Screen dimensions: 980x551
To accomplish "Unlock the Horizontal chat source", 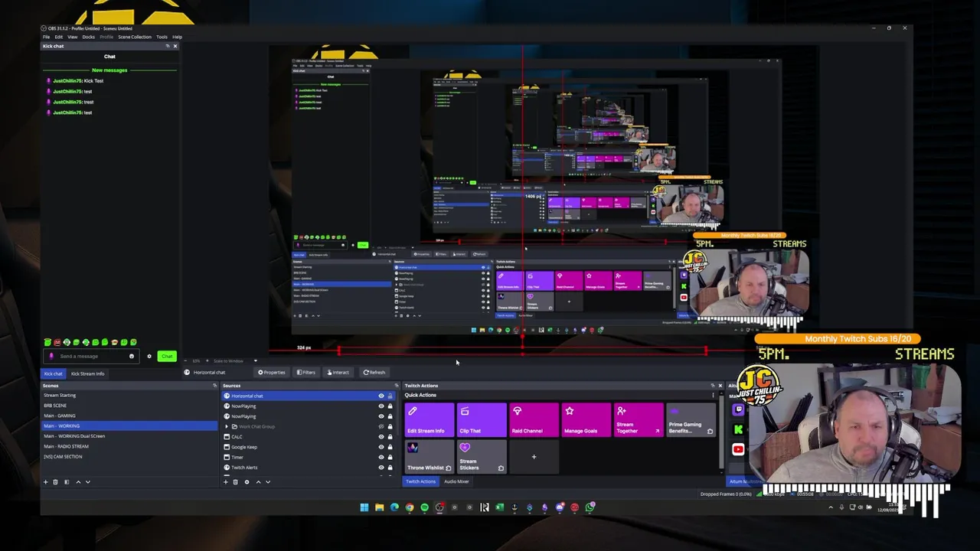I will [390, 396].
